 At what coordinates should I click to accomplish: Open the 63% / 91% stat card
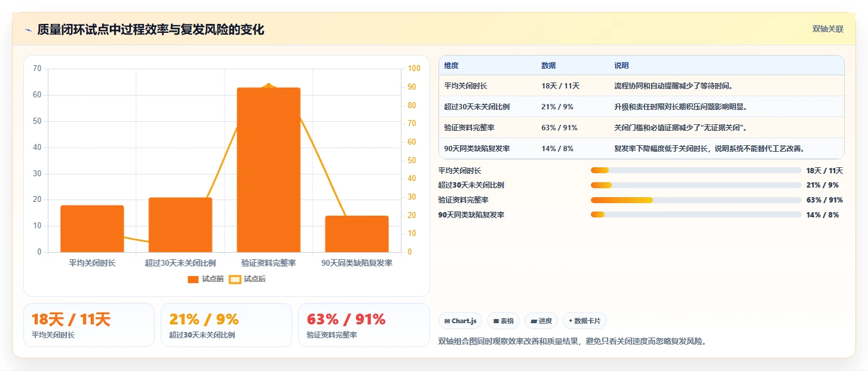pos(364,325)
